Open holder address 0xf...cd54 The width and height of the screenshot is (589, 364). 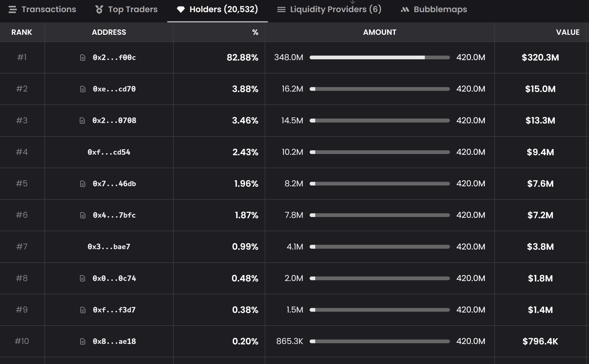(x=109, y=152)
